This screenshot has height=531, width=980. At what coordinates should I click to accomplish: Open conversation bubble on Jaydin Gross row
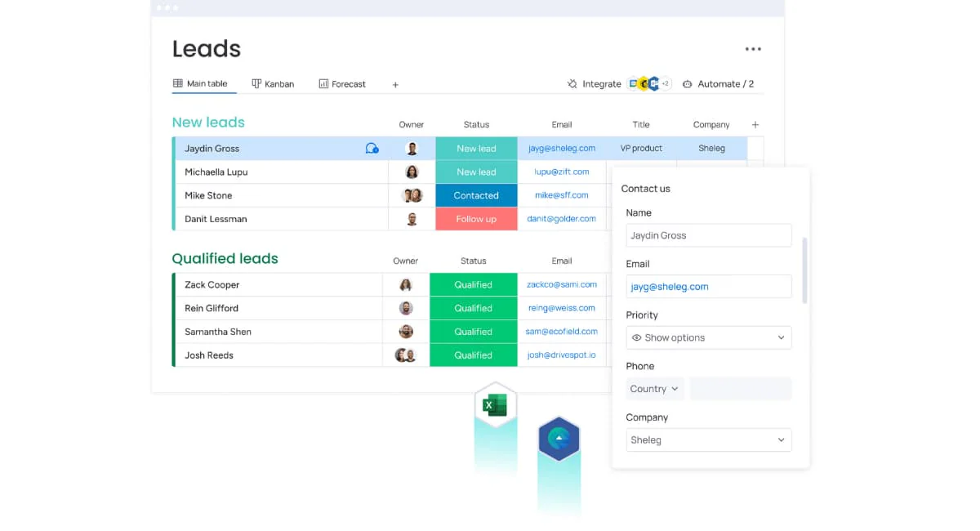372,149
